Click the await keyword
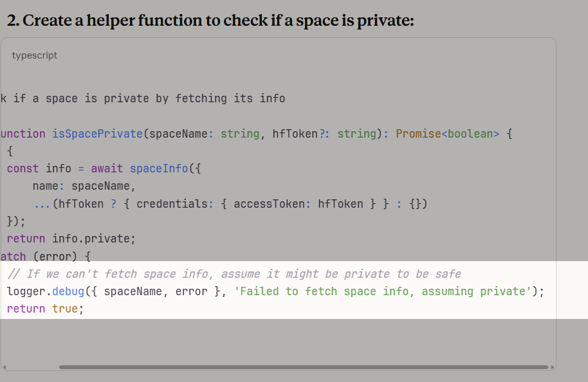The width and height of the screenshot is (588, 382). tap(107, 168)
